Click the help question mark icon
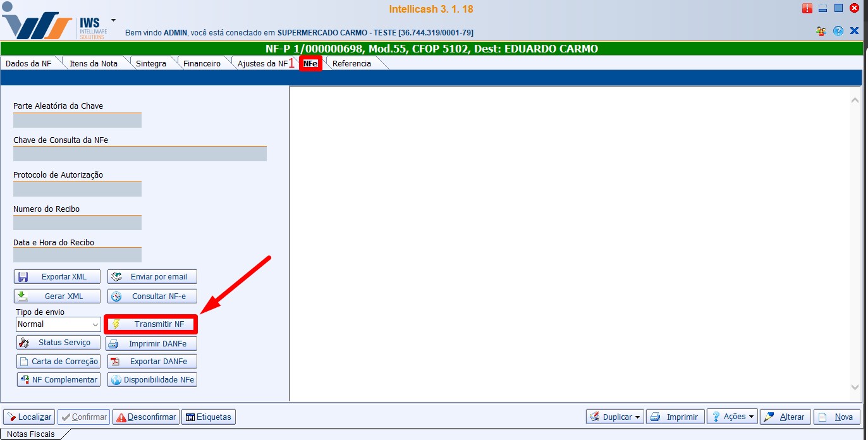Viewport: 868px width, 440px height. point(838,31)
